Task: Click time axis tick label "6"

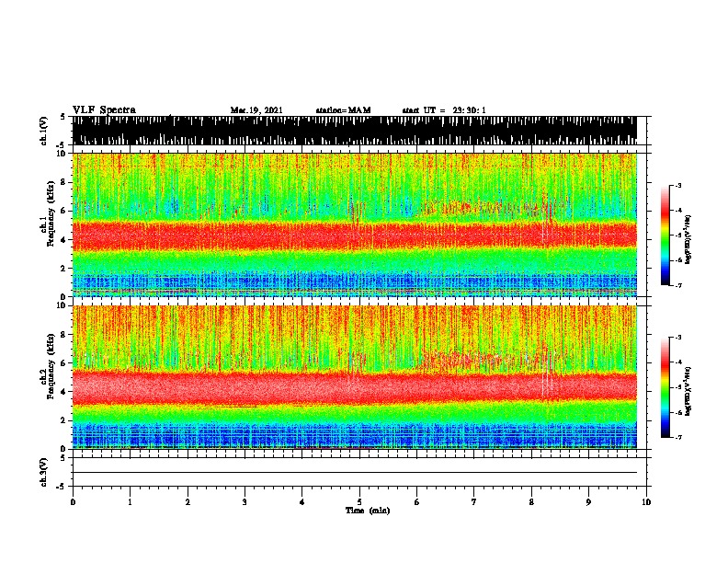Action: tap(417, 502)
